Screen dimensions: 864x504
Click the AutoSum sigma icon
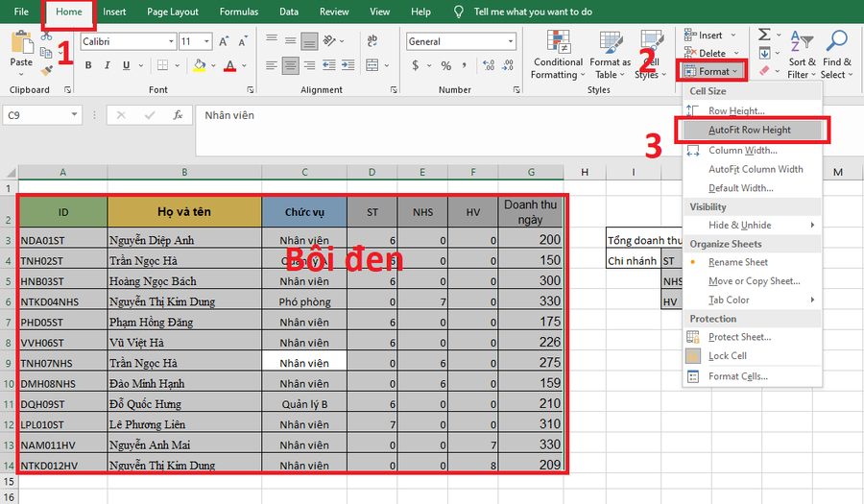[x=764, y=35]
